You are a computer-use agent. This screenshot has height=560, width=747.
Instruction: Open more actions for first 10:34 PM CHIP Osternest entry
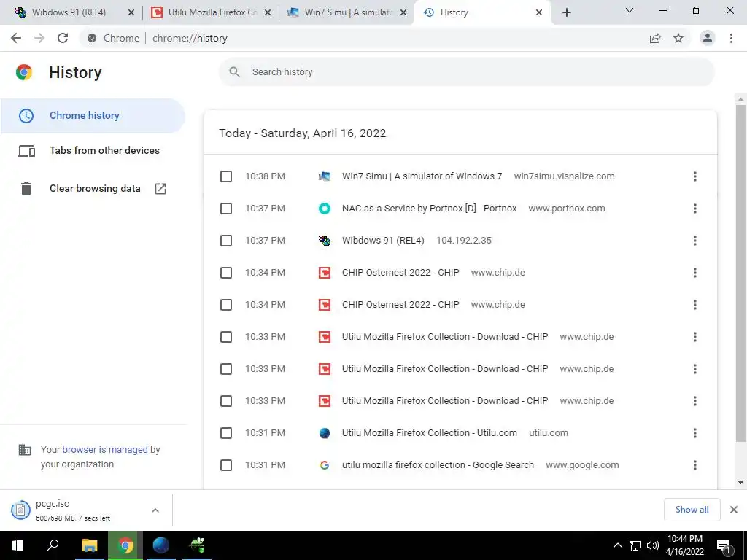(x=695, y=273)
